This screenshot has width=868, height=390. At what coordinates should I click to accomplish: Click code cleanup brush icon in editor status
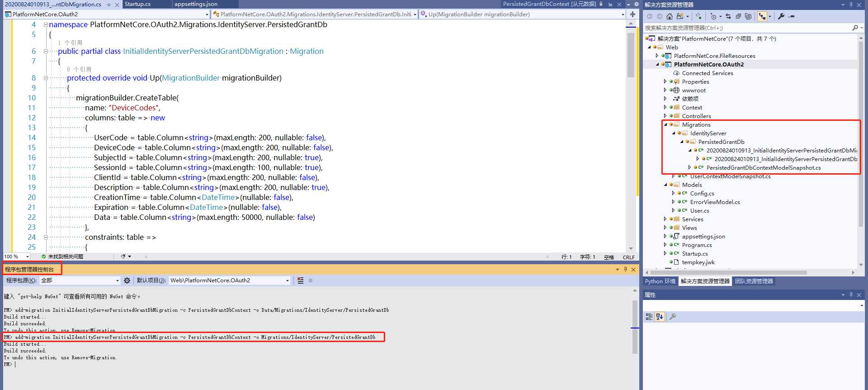click(x=123, y=257)
